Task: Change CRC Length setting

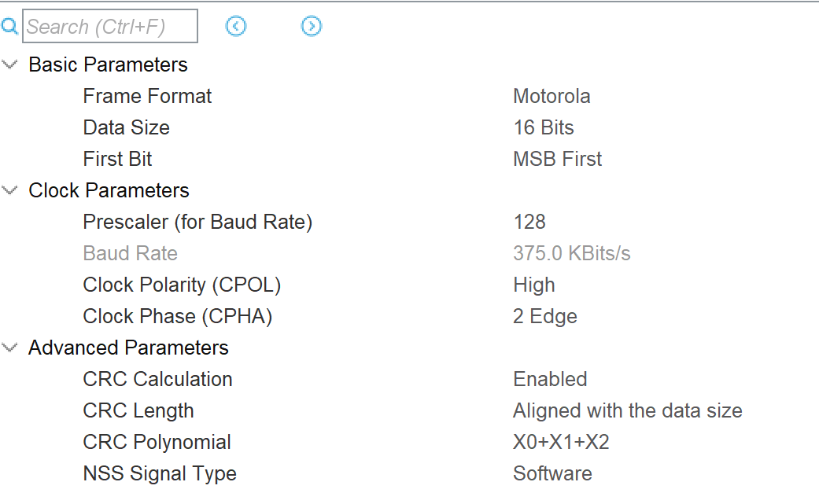Action: pos(627,410)
